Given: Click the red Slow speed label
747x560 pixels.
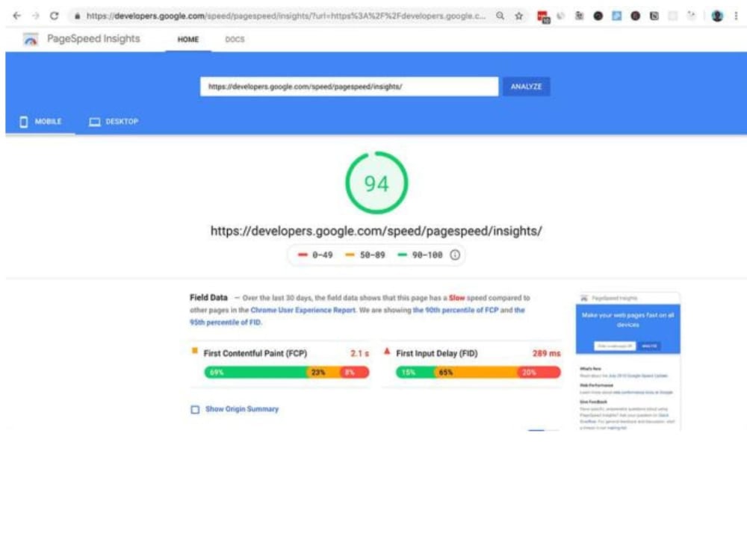Looking at the screenshot, I should (x=456, y=298).
